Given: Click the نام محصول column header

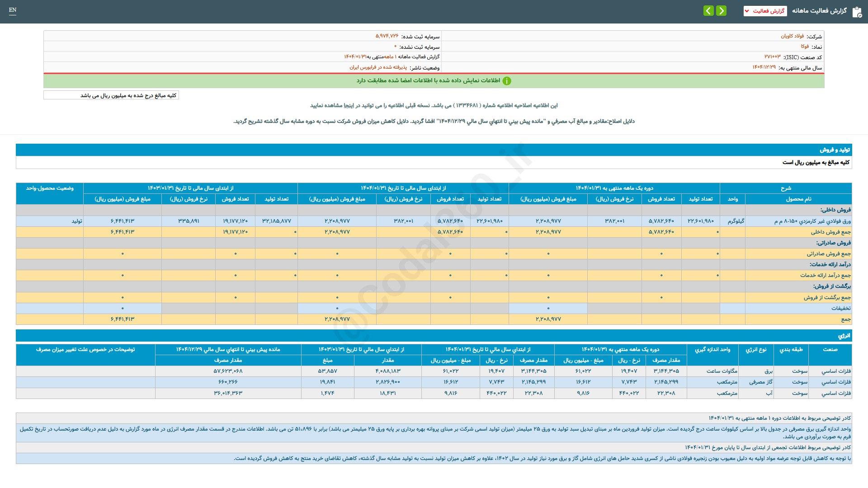Looking at the screenshot, I should click(798, 199).
